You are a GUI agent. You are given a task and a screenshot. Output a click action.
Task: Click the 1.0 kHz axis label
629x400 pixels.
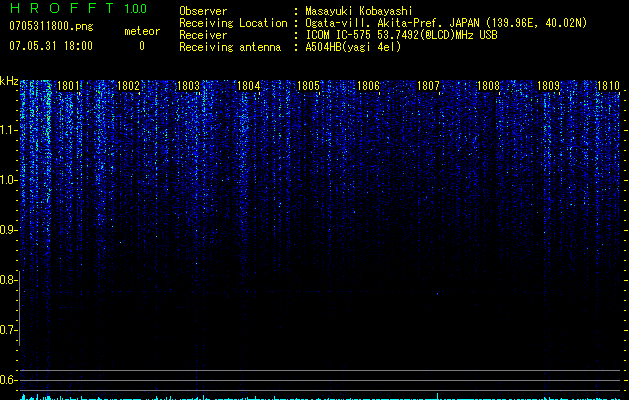point(7,180)
